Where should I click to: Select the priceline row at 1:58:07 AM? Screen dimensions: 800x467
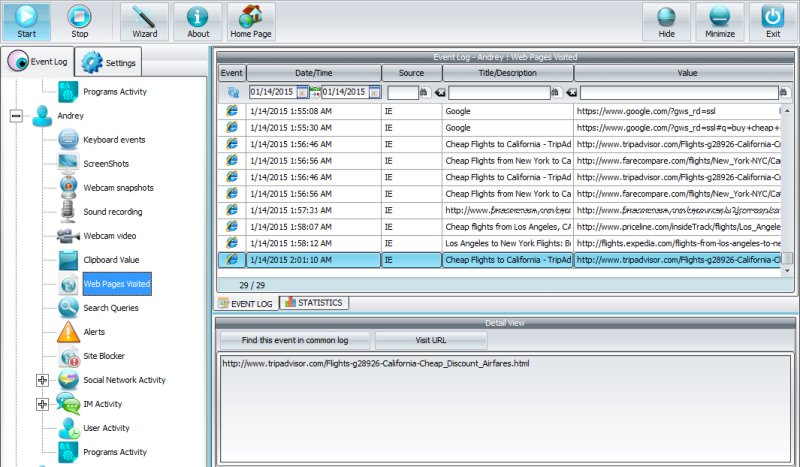pyautogui.click(x=499, y=227)
